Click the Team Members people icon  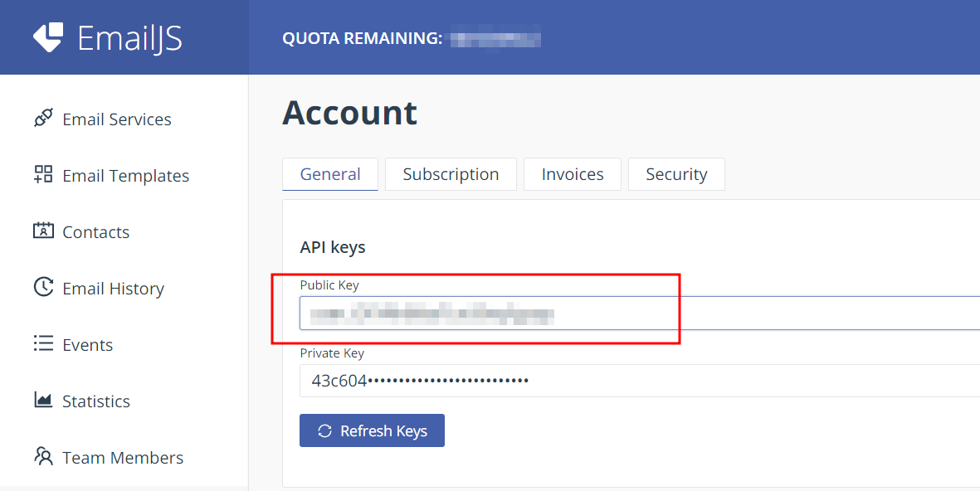pos(43,455)
